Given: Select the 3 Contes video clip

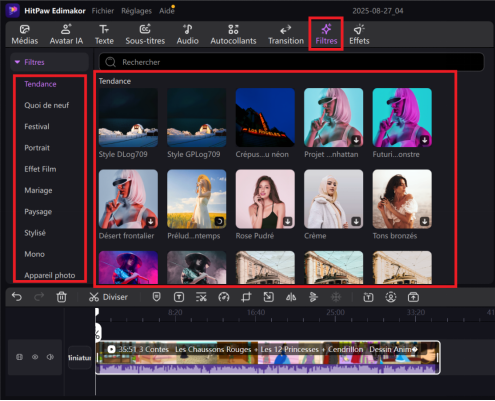Looking at the screenshot, I should (x=268, y=357).
